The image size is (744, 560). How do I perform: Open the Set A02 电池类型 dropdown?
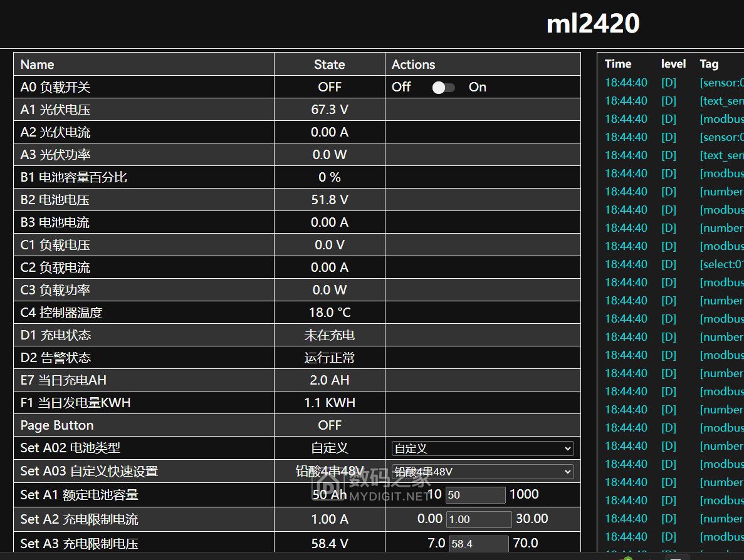pyautogui.click(x=482, y=449)
